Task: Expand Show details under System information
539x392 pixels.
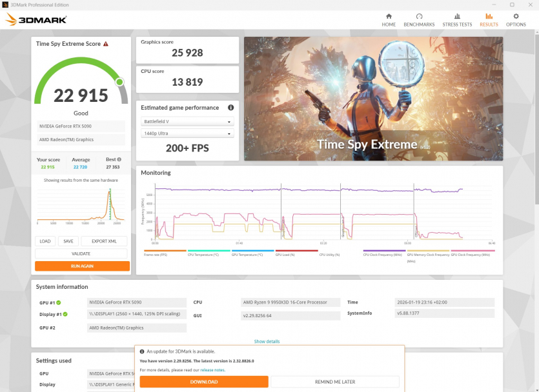Action: tap(267, 341)
